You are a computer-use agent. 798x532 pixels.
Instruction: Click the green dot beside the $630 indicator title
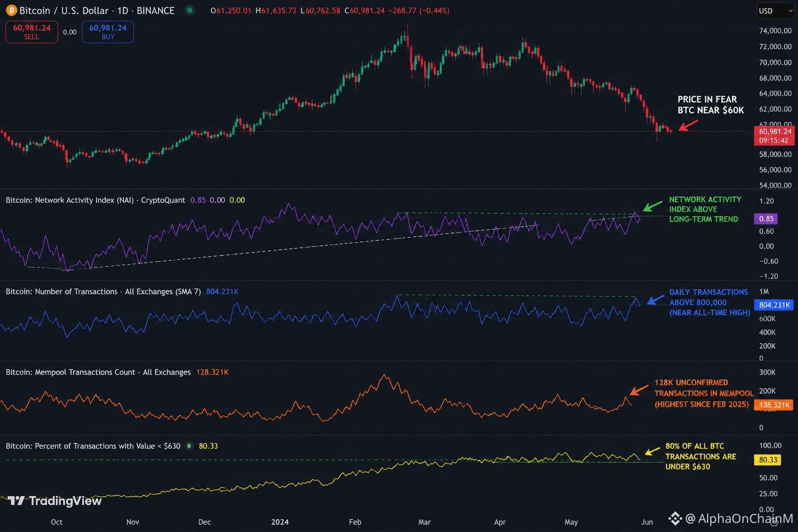point(189,446)
